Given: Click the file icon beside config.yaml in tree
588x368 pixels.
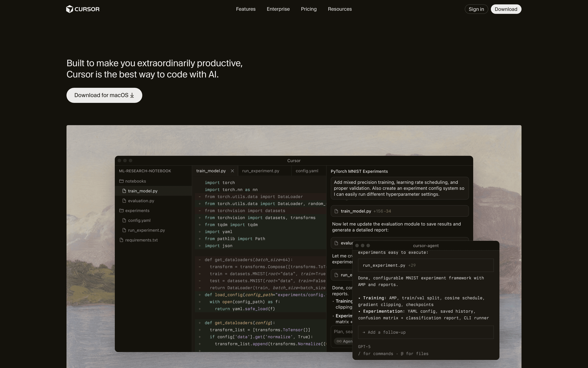Looking at the screenshot, I should (x=124, y=220).
